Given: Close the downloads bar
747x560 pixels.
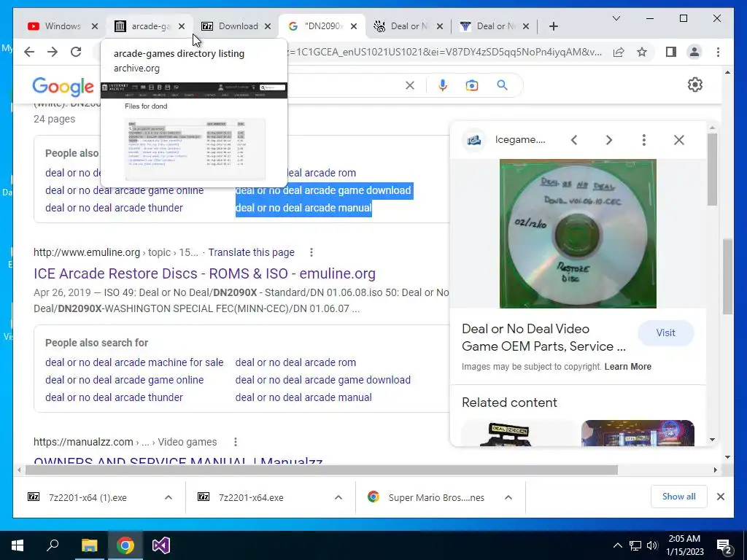Looking at the screenshot, I should 720,497.
